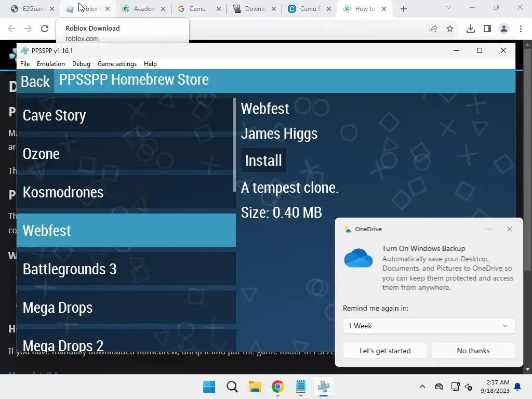This screenshot has height=399, width=532.
Task: Dismiss the OneDrive notification
Action: click(x=509, y=229)
